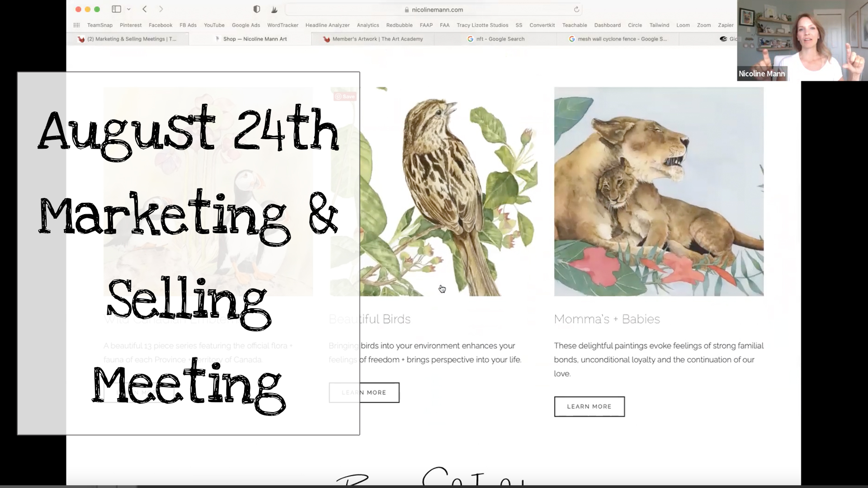Open the Dashboard bookmark
Image resolution: width=868 pixels, height=488 pixels.
(608, 25)
